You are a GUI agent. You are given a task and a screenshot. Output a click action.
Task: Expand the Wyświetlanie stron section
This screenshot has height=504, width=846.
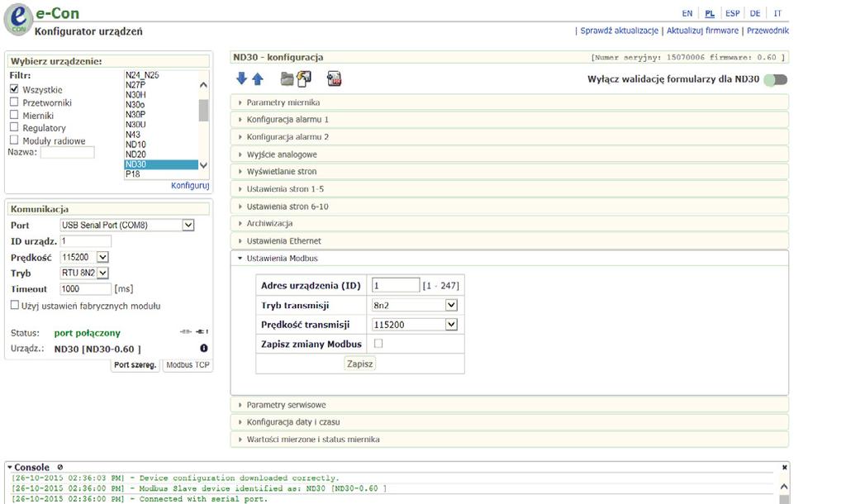coord(509,171)
